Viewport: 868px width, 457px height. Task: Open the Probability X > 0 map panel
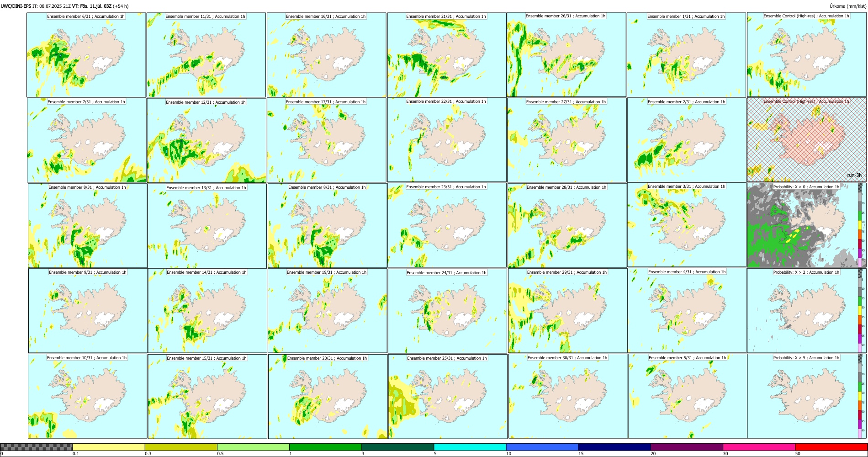[807, 225]
